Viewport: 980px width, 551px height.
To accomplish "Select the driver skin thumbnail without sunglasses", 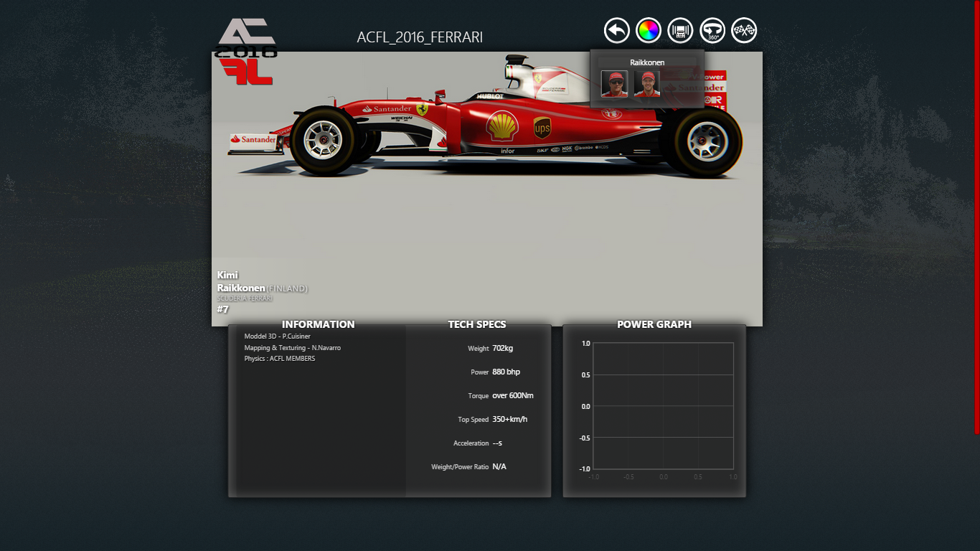I will pos(647,84).
